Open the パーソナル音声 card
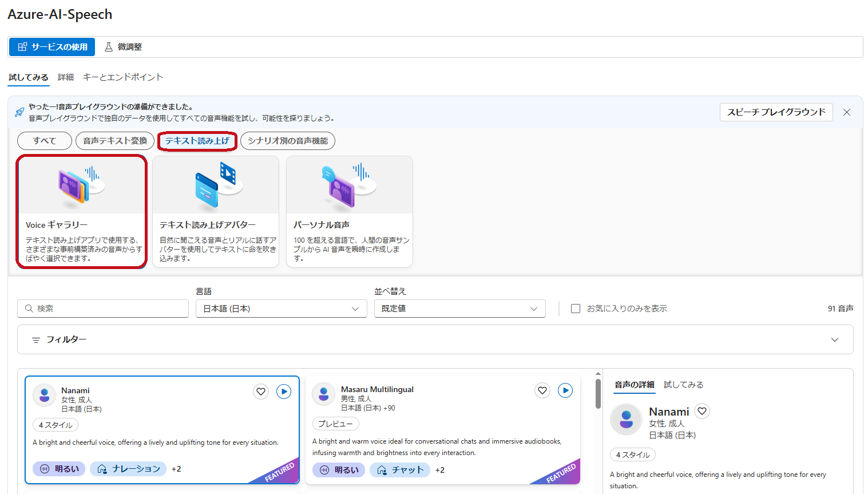The width and height of the screenshot is (868, 494). [x=350, y=211]
